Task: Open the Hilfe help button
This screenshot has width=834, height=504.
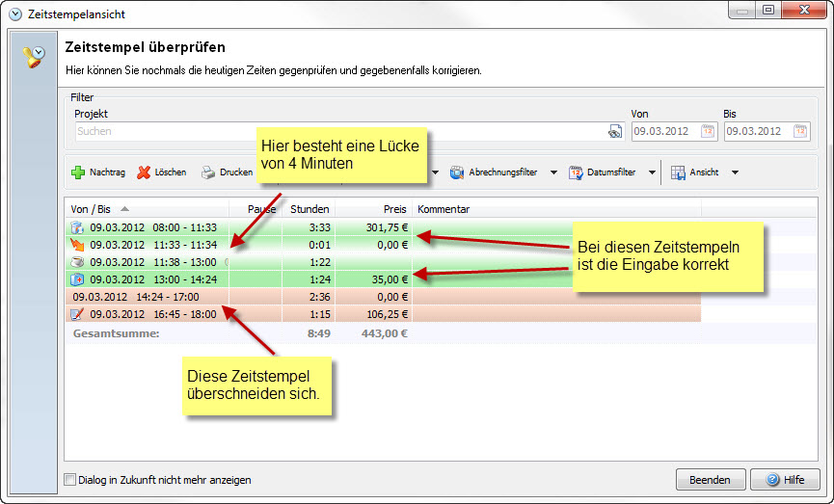Action: 784,480
